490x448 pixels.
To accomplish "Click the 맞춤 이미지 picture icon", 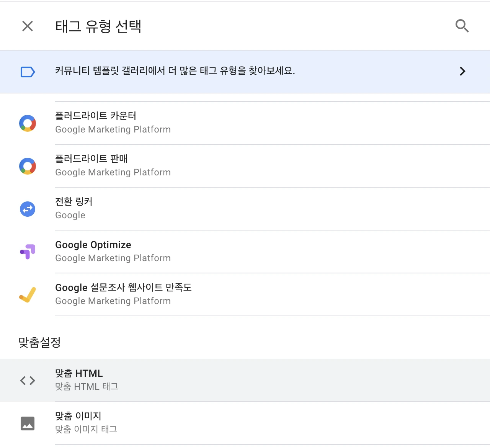I will (x=28, y=423).
